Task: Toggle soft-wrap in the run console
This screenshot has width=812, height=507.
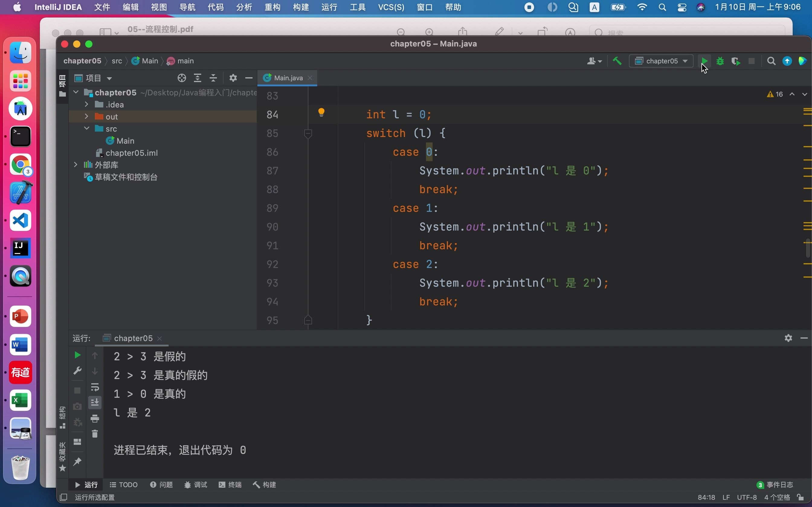Action: [95, 387]
